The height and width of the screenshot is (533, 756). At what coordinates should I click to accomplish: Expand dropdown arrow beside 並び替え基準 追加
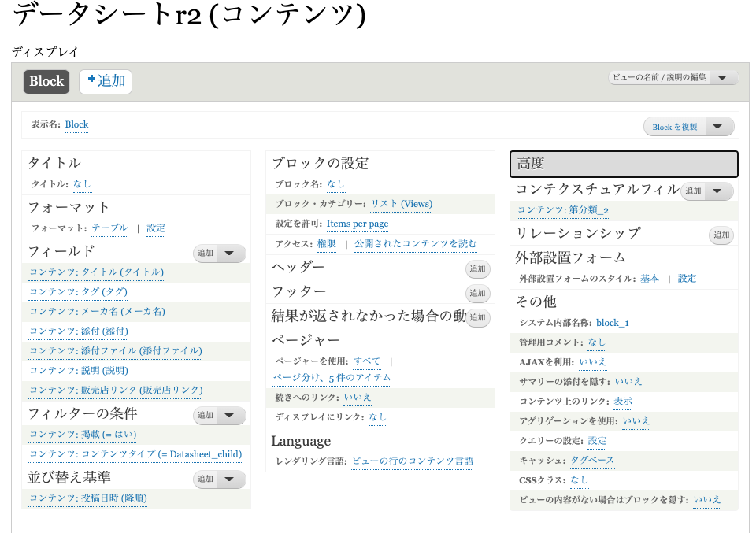pyautogui.click(x=230, y=479)
